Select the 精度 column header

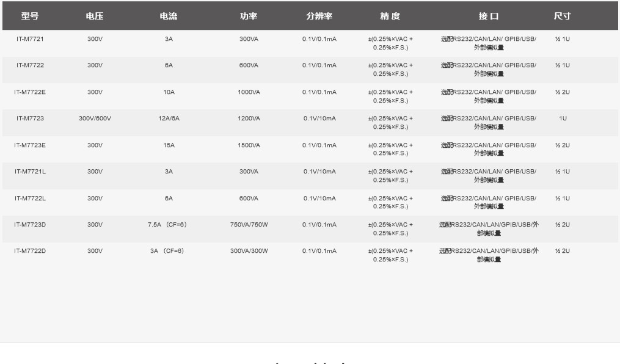(x=390, y=16)
